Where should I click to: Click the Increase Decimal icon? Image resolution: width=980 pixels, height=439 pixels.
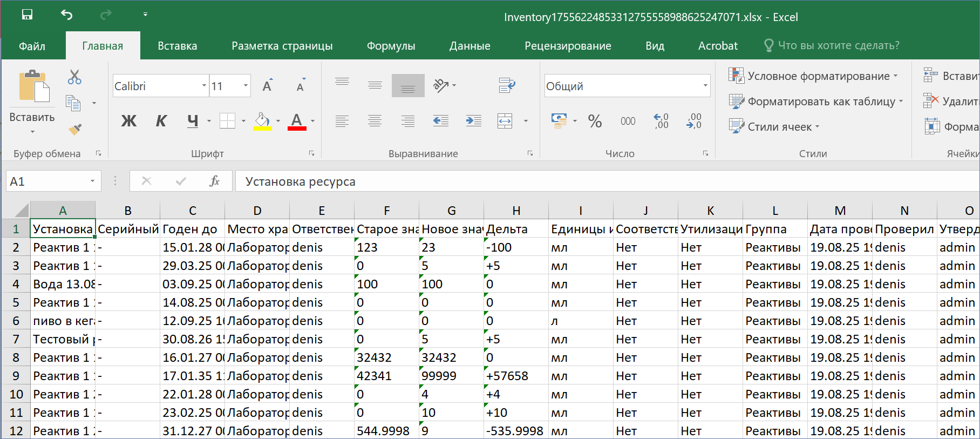click(661, 121)
